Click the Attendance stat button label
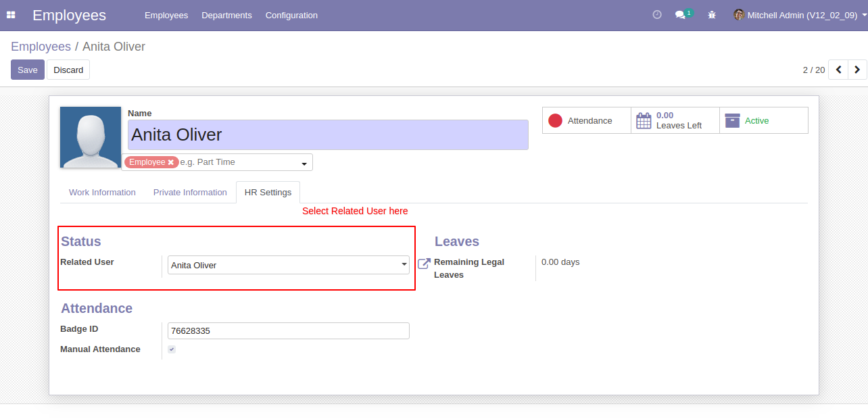868x419 pixels. pos(590,121)
